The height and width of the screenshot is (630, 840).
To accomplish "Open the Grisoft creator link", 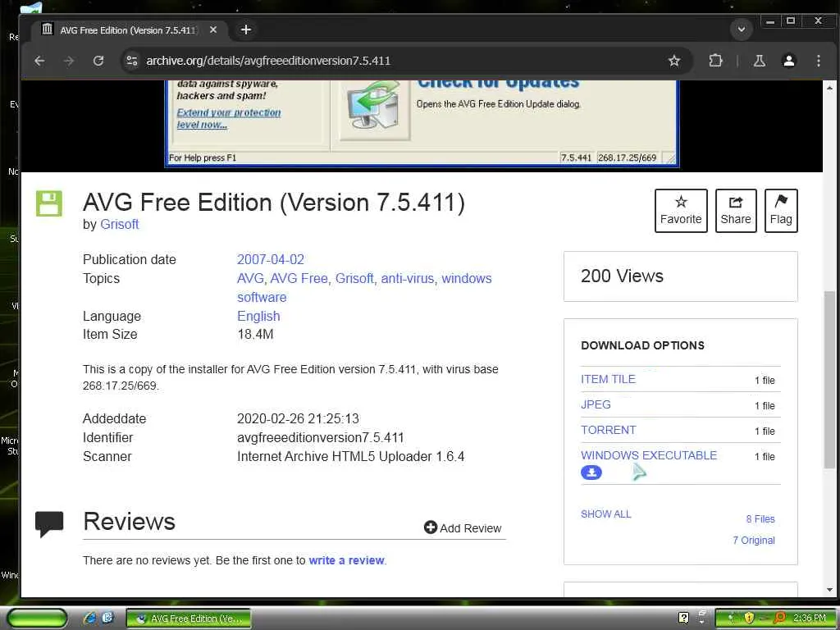I will click(x=120, y=224).
